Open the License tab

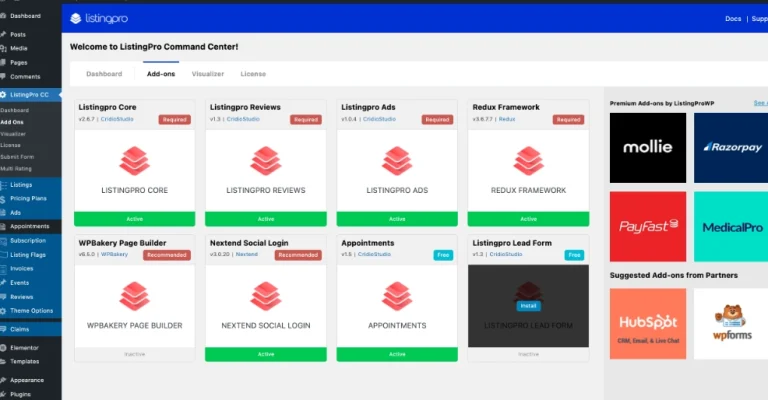[x=253, y=74]
